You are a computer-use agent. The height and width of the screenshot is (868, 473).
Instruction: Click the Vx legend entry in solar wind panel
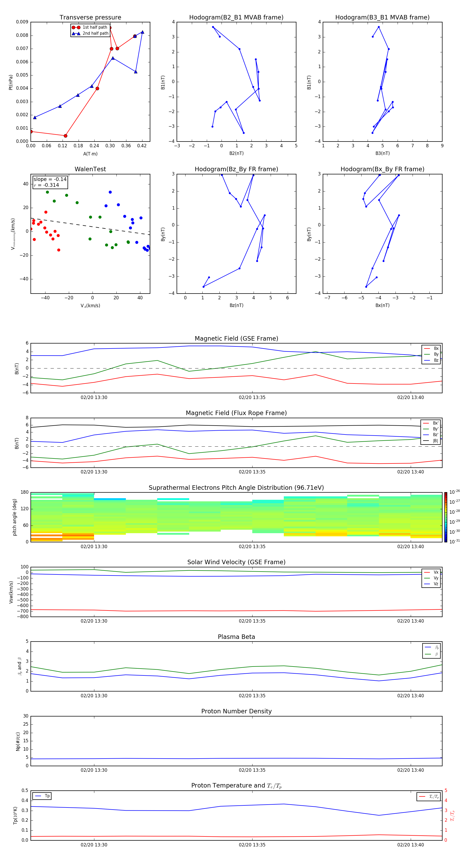[x=431, y=572]
